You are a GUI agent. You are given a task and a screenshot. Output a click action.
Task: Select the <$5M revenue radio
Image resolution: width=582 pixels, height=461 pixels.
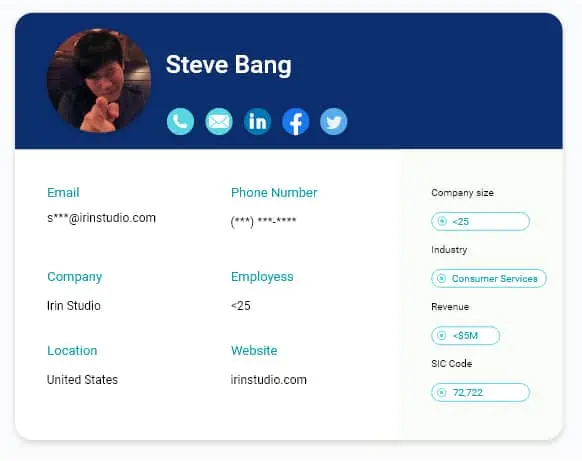tap(441, 336)
